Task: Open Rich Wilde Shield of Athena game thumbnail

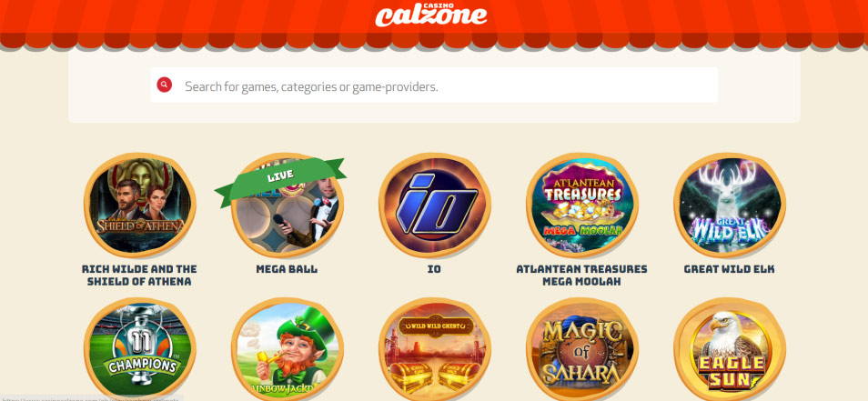Action: point(139,206)
